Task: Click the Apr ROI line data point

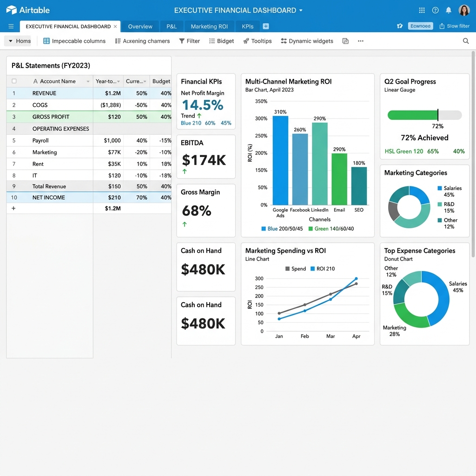Action: point(356,278)
